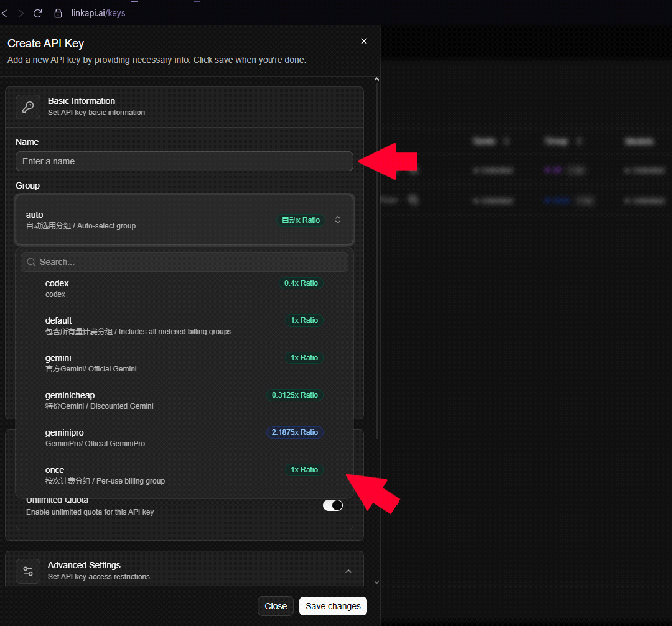
Task: Select the gemini group option
Action: pos(184,363)
